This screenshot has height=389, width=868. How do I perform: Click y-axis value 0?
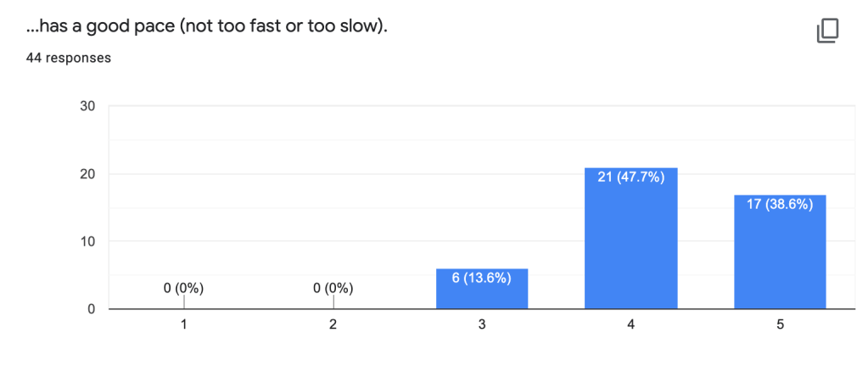(91, 309)
